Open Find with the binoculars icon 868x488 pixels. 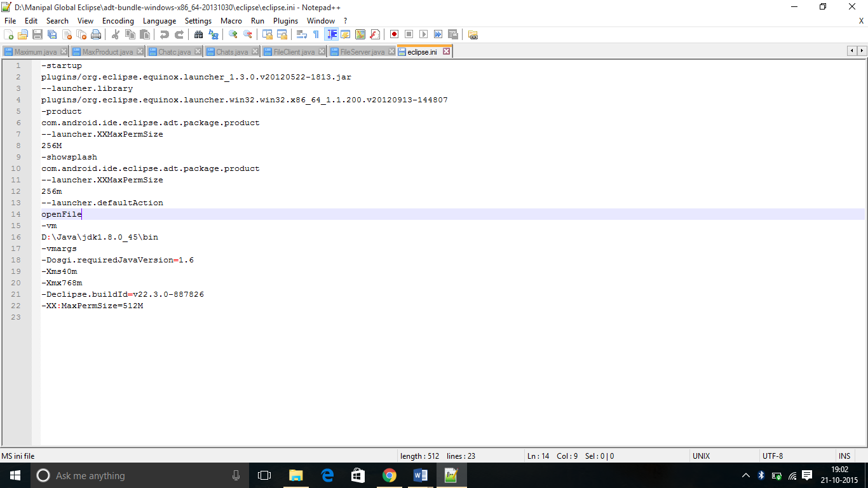[199, 34]
